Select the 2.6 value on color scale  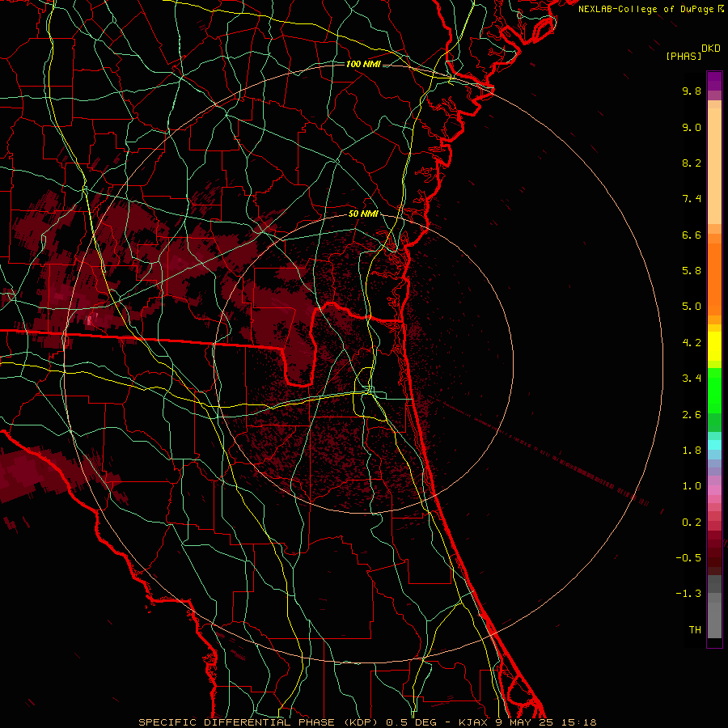[x=692, y=415]
